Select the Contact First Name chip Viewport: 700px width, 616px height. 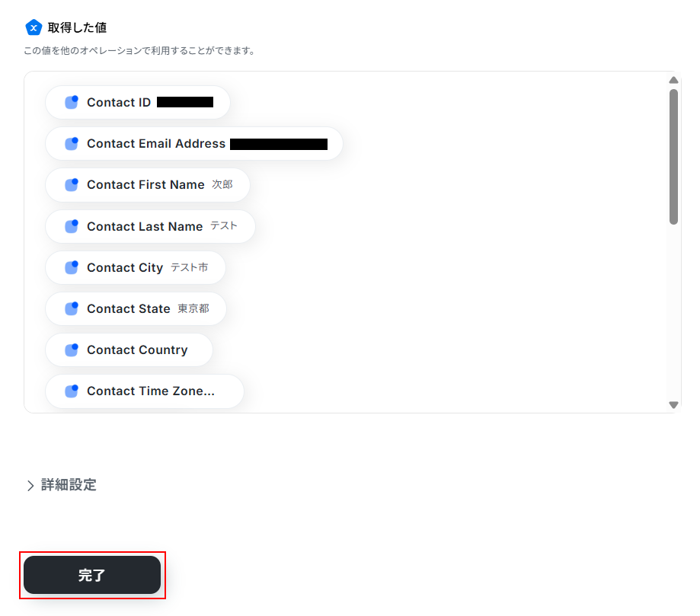[147, 185]
